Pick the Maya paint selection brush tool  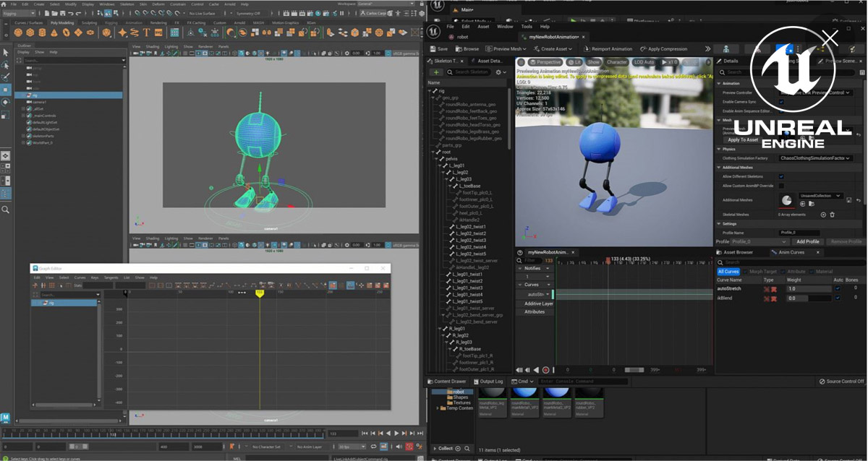pyautogui.click(x=6, y=76)
